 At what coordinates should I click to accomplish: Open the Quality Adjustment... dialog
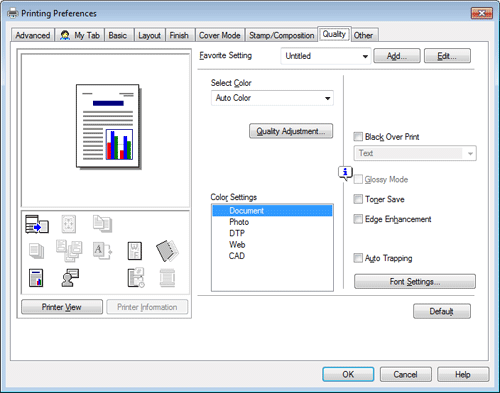pos(291,131)
